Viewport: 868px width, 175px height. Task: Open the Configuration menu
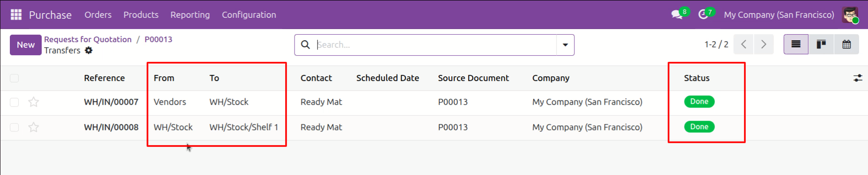pos(249,15)
